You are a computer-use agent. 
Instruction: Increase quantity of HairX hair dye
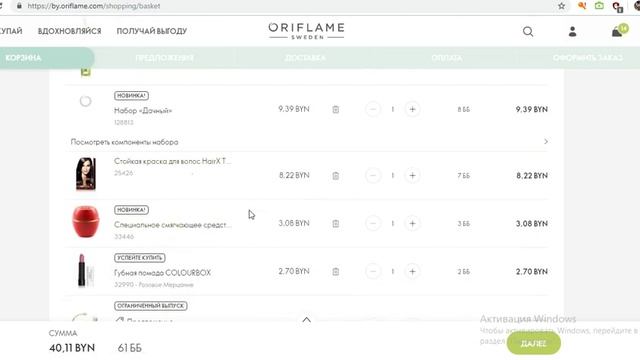412,176
